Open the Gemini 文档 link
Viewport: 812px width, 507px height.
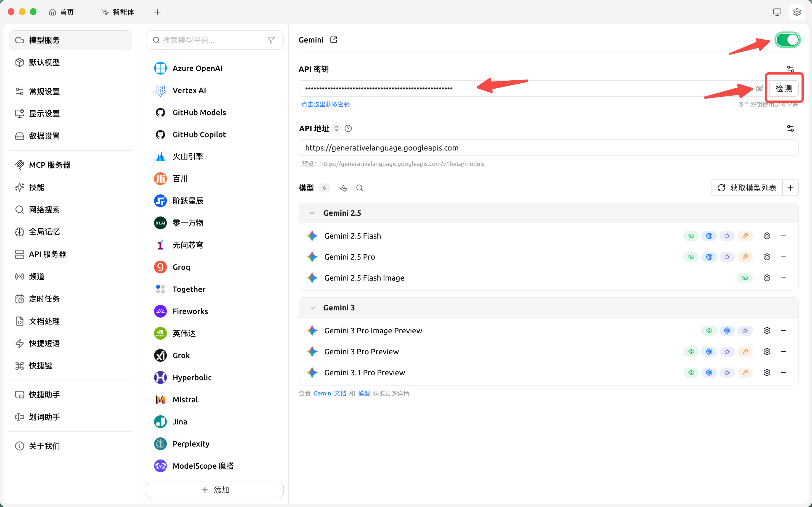pyautogui.click(x=330, y=393)
